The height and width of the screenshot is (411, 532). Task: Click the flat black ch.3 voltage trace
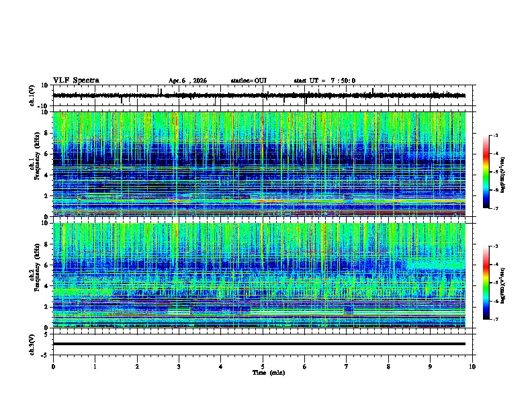[259, 344]
